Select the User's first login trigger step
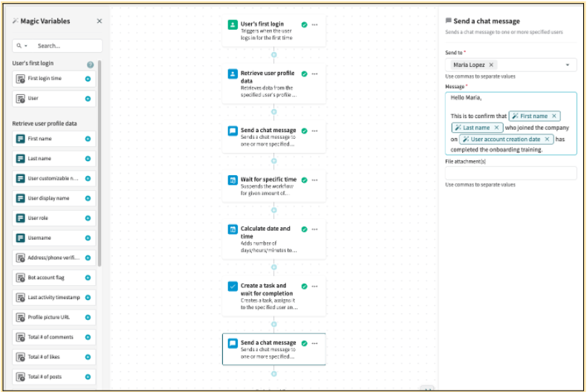 (x=273, y=30)
